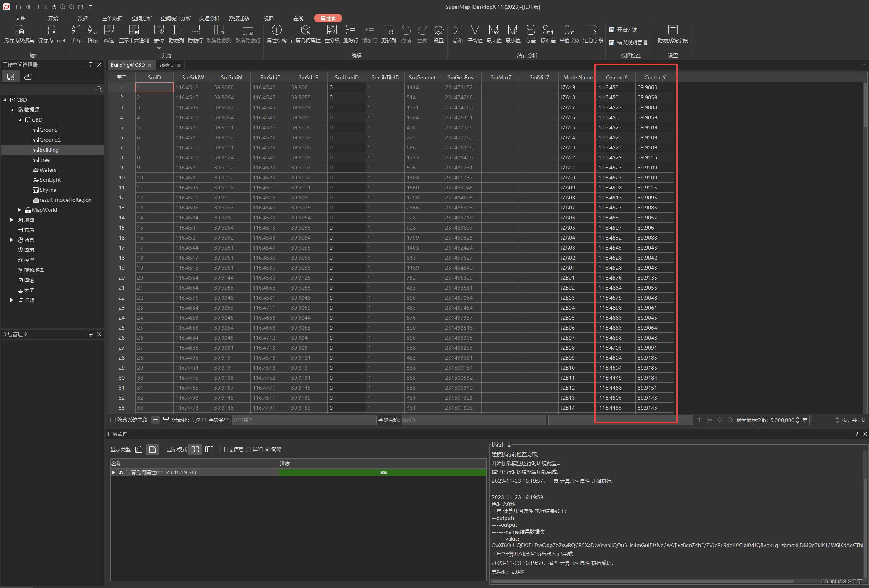Open the 筛选 filter tool
This screenshot has width=869, height=588.
coord(109,34)
